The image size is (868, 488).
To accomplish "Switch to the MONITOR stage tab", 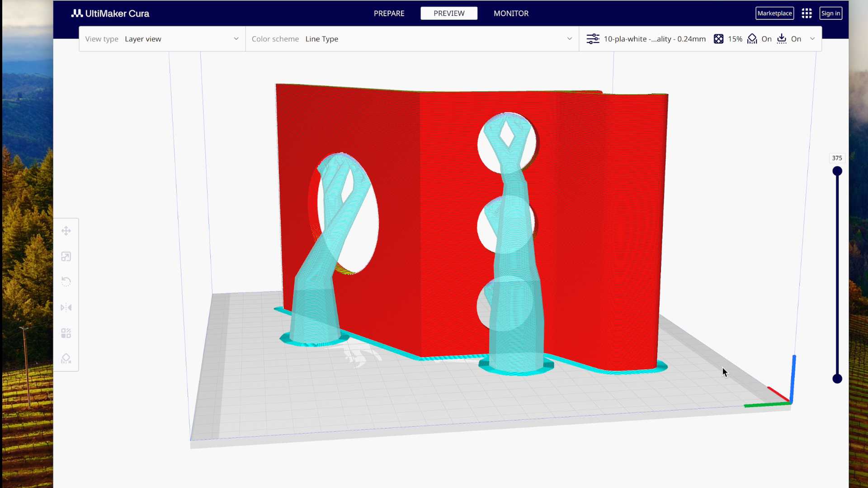I will point(511,13).
